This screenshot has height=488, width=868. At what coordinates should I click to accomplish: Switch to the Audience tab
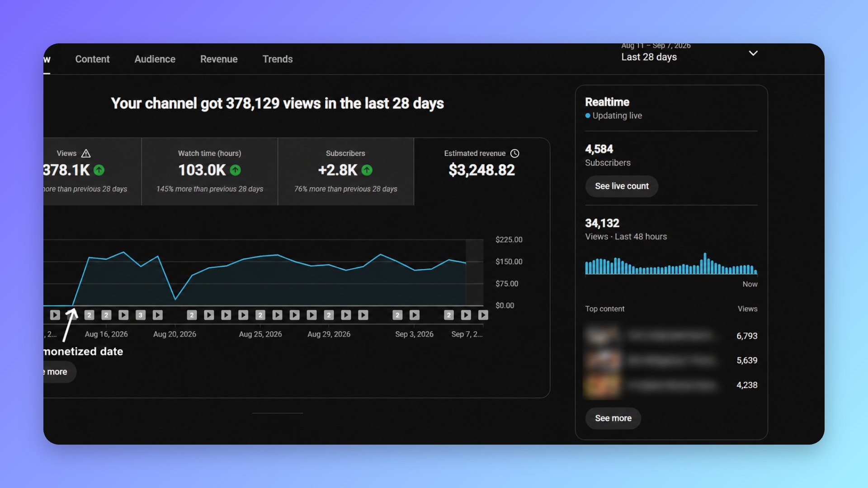pos(155,59)
